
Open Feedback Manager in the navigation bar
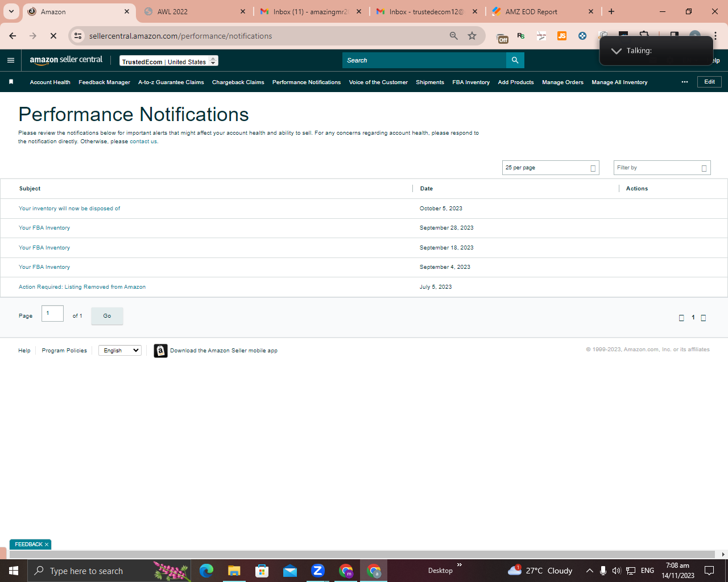tap(105, 82)
